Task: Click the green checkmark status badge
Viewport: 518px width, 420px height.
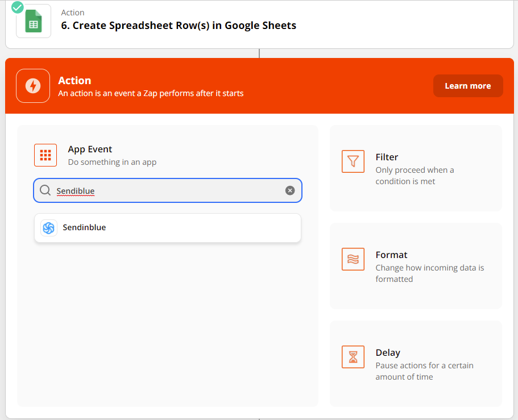Action: 18,7
